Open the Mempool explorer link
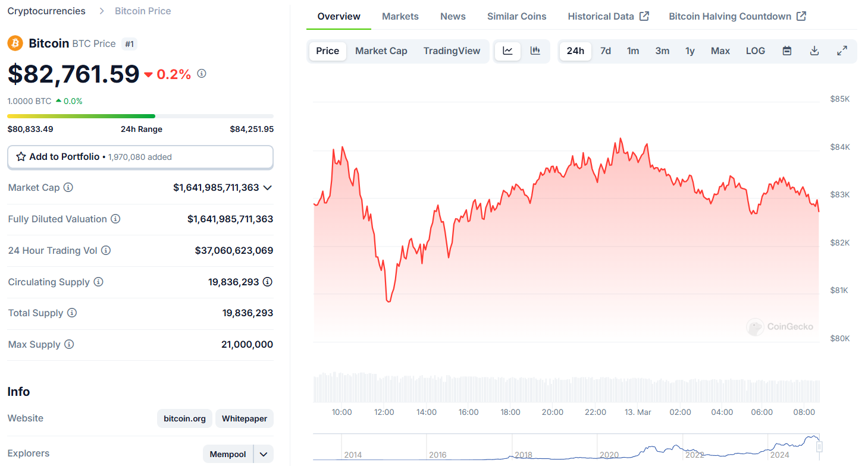The image size is (868, 466). click(228, 454)
